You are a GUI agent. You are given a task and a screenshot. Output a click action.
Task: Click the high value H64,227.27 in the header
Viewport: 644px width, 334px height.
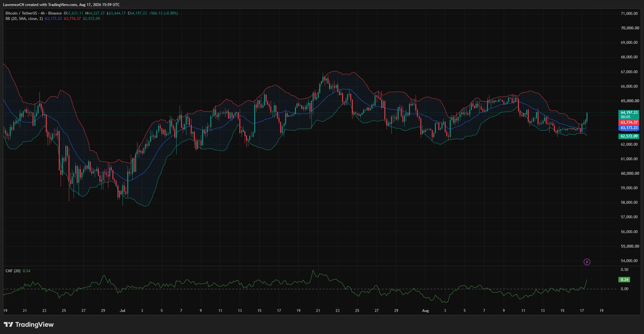tap(95, 13)
